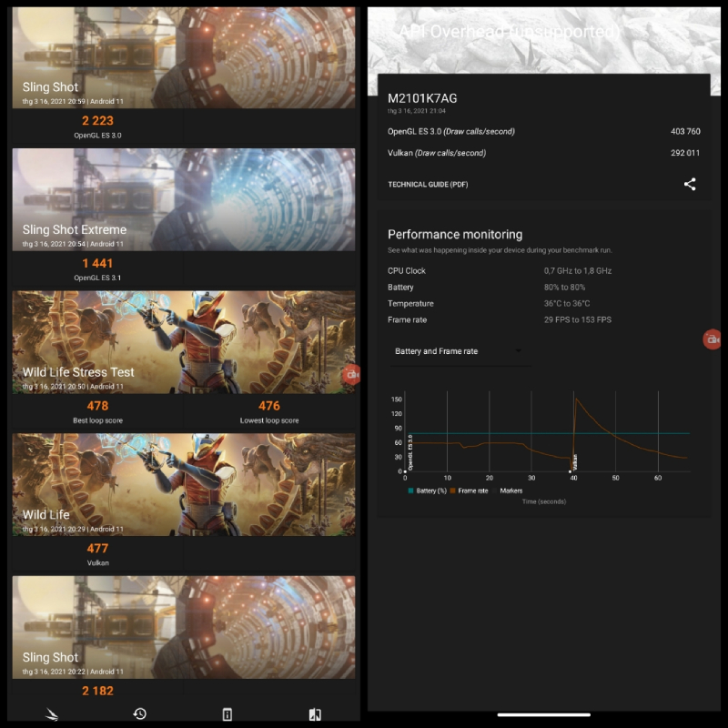Click the 2 223 Sling Shot score
This screenshot has height=728, width=728.
[x=97, y=121]
